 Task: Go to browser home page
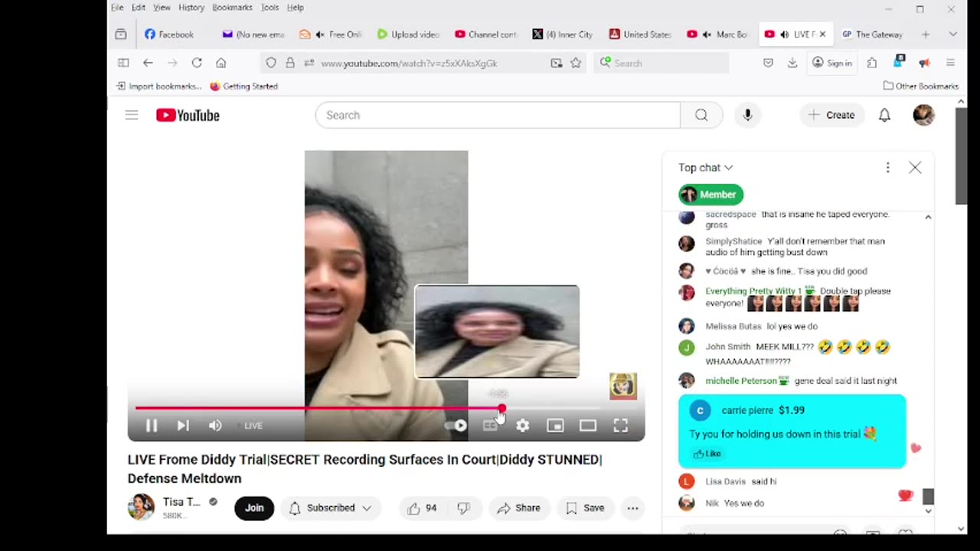(221, 63)
